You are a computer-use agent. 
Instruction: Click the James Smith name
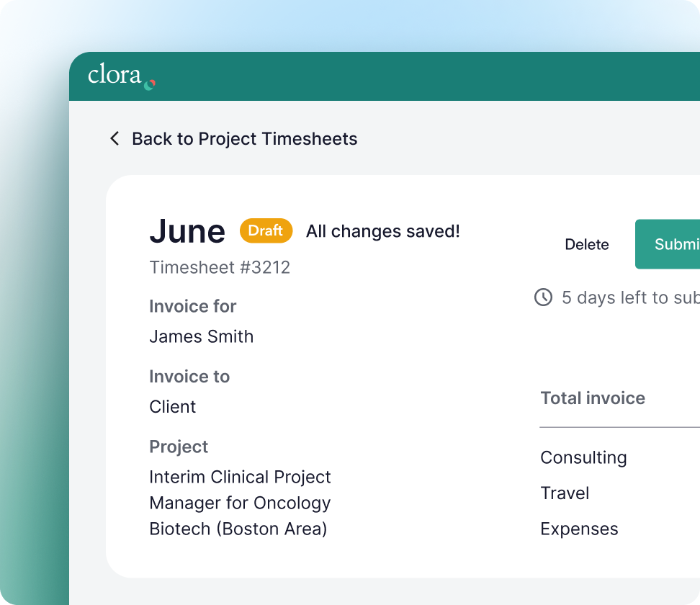pos(201,336)
